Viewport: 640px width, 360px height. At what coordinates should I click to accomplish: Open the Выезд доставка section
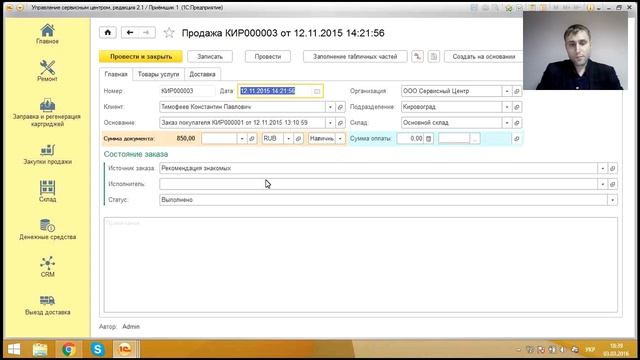(x=47, y=304)
